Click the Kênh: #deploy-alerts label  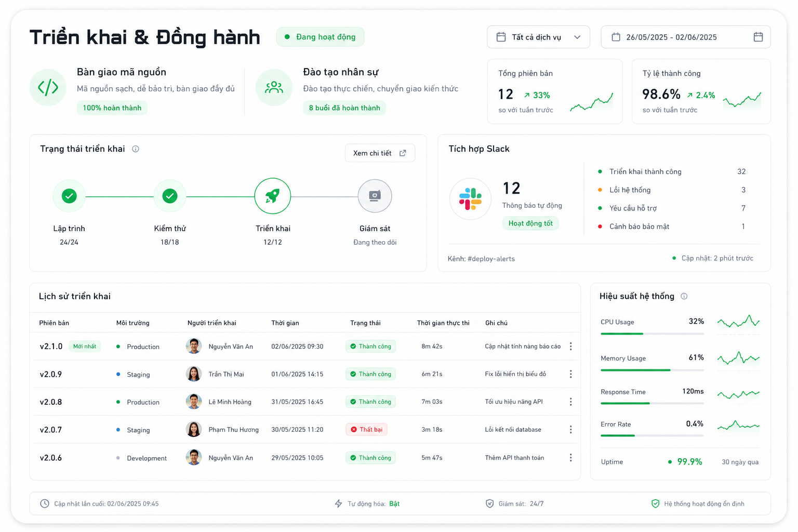point(481,259)
